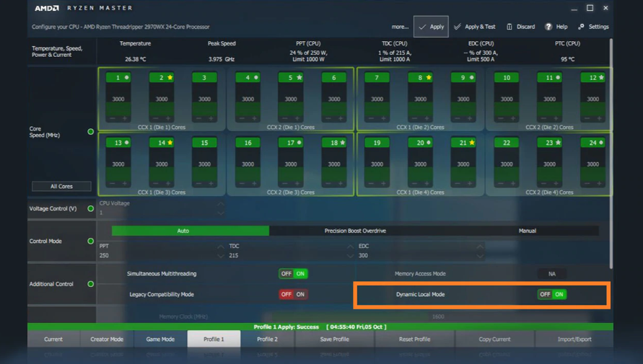The image size is (643, 364).
Task: Select Manual control mode
Action: coord(528,231)
